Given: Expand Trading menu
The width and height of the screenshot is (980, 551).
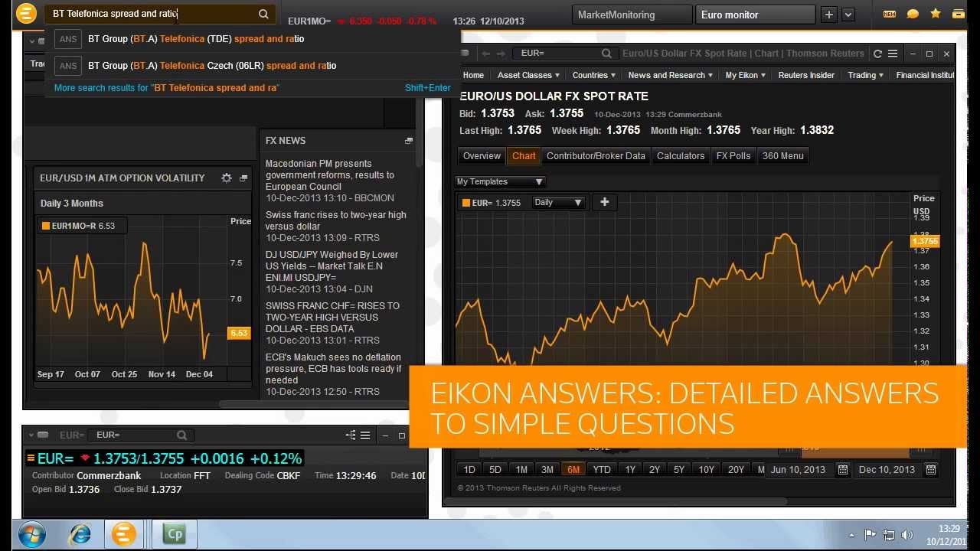Looking at the screenshot, I should (866, 75).
